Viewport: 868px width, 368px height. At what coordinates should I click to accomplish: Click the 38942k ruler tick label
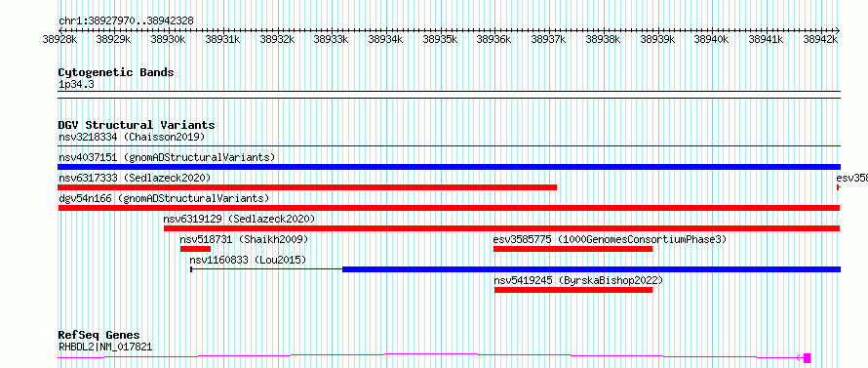tap(820, 39)
